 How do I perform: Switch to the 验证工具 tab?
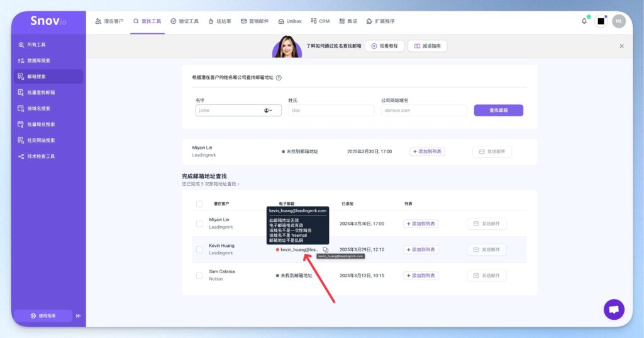point(185,21)
